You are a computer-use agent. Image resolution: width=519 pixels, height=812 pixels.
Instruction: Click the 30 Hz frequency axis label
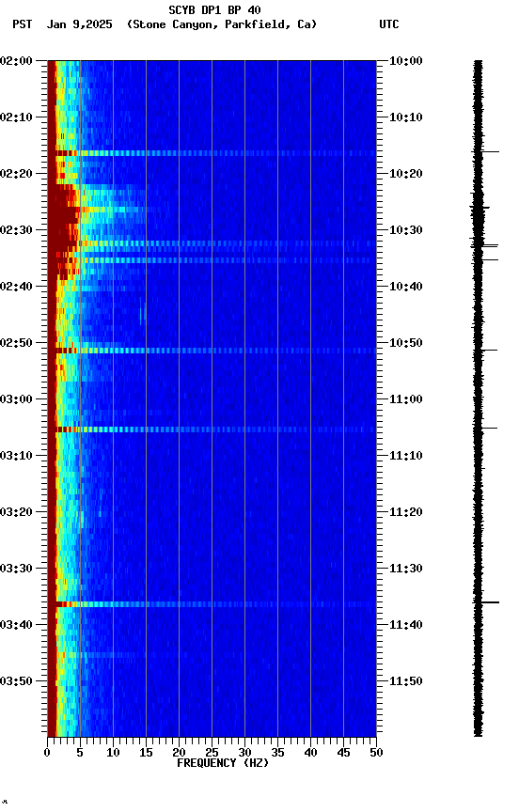[x=244, y=753]
